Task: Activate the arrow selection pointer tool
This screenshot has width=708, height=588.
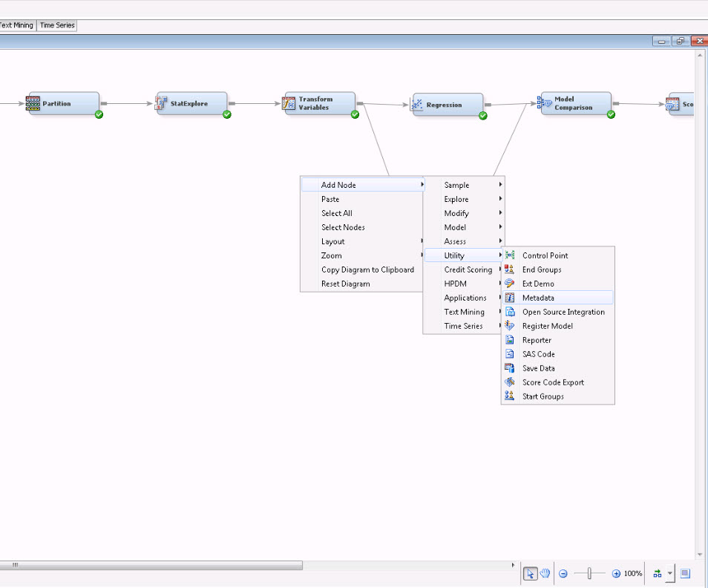Action: (530, 573)
